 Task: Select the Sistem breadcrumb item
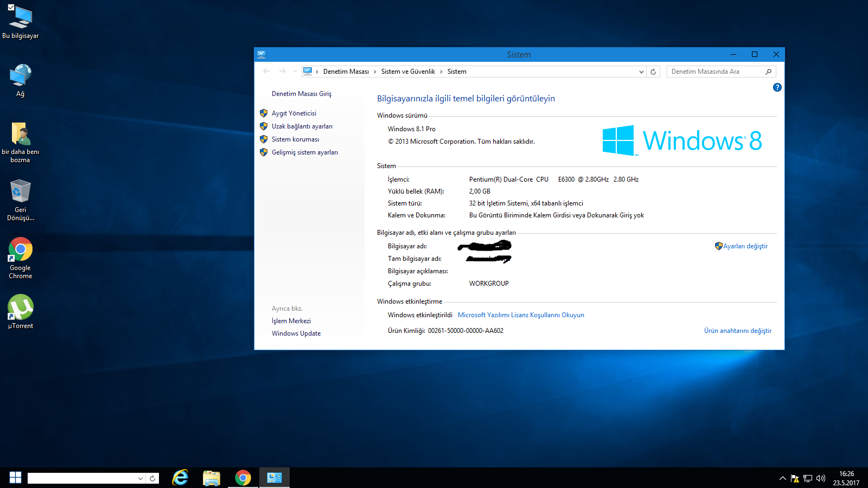[x=457, y=72]
